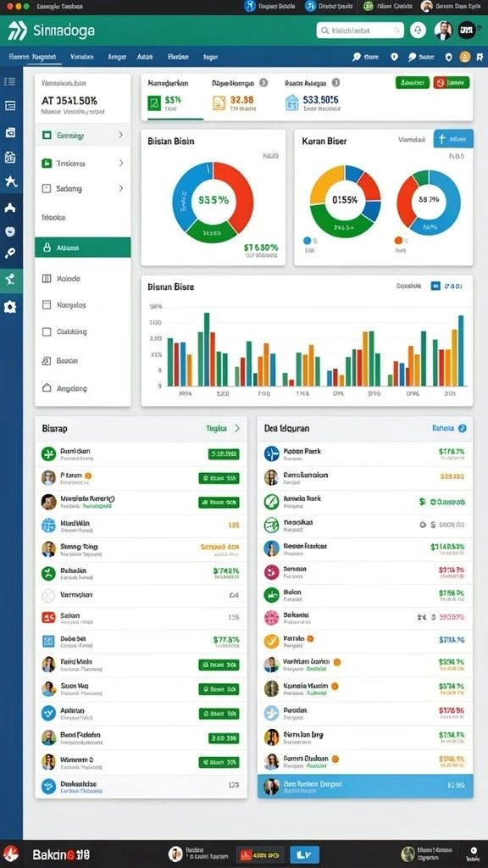Open settings with the gear icon in the left rail
Viewport: 488px width, 868px height.
coord(10,307)
